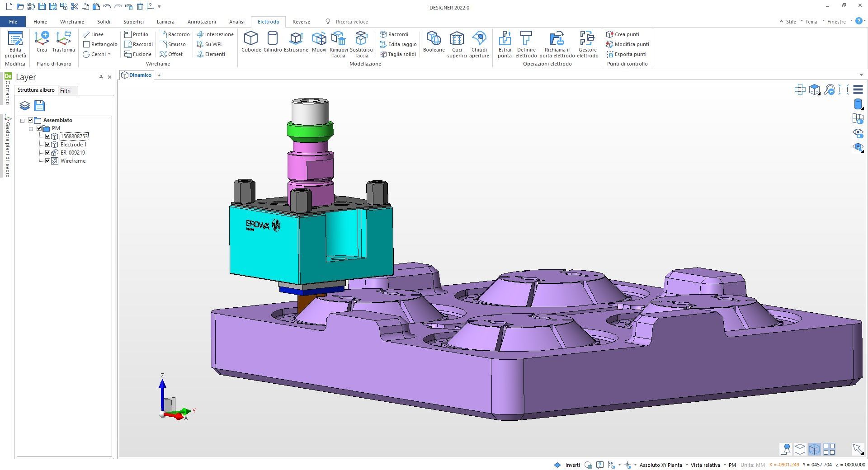Open the Stile dropdown
The height and width of the screenshot is (470, 868).
pos(791,22)
